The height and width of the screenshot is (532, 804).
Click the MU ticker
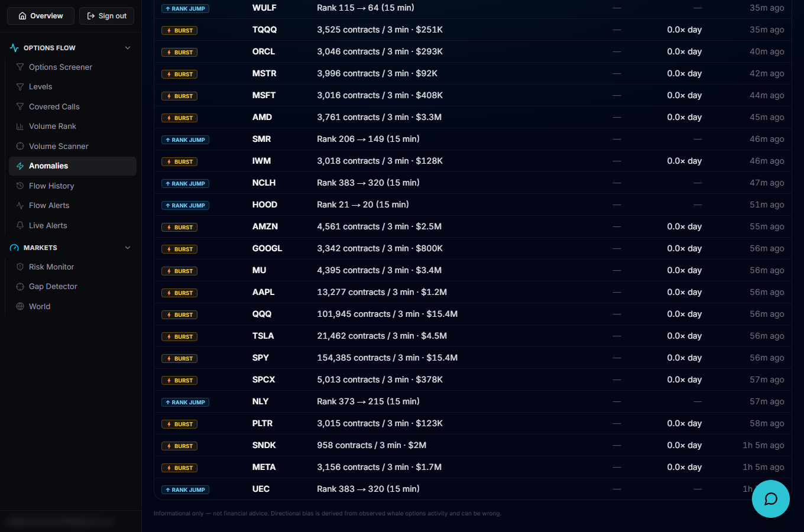260,270
